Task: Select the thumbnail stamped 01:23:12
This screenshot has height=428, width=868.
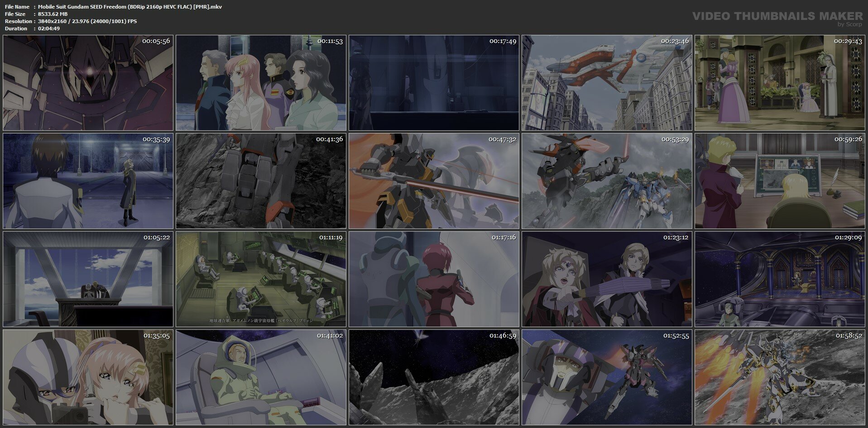Action: tap(607, 279)
